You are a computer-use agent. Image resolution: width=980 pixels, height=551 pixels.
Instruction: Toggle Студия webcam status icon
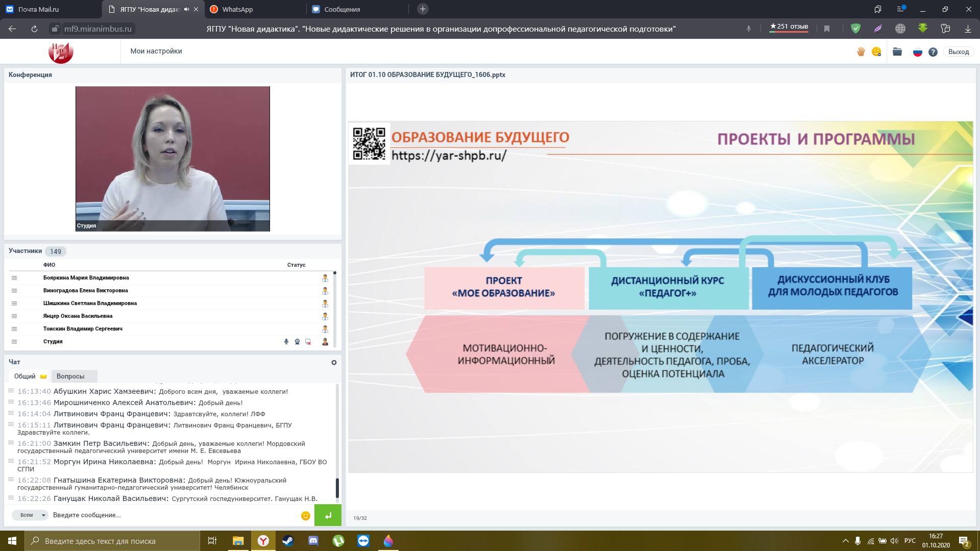[x=297, y=342]
